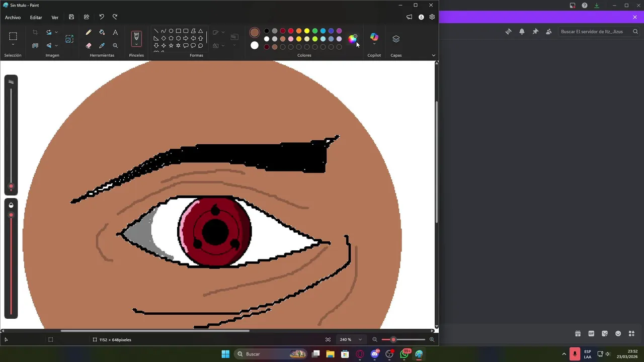Click the Zoom in plus button
644x362 pixels.
432,339
